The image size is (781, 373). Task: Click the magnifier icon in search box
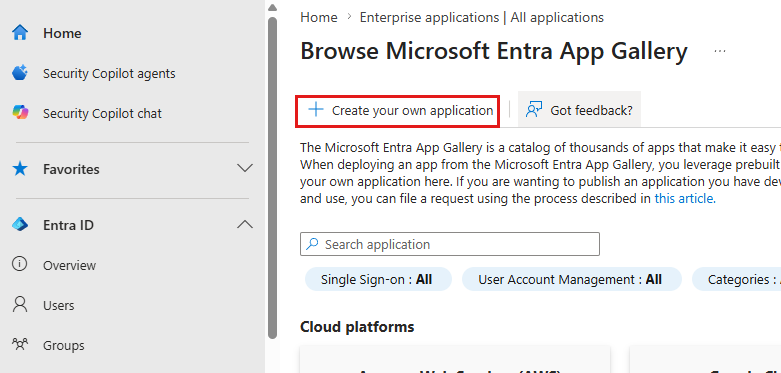(312, 244)
